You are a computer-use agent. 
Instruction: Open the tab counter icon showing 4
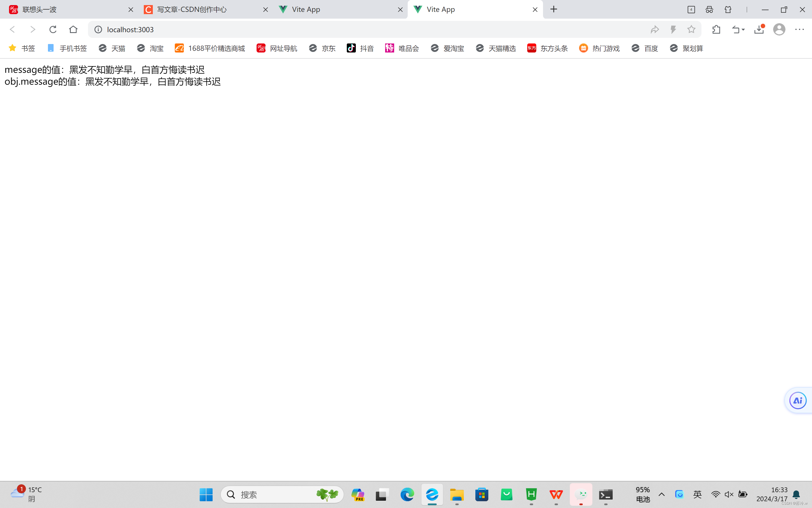pyautogui.click(x=691, y=9)
